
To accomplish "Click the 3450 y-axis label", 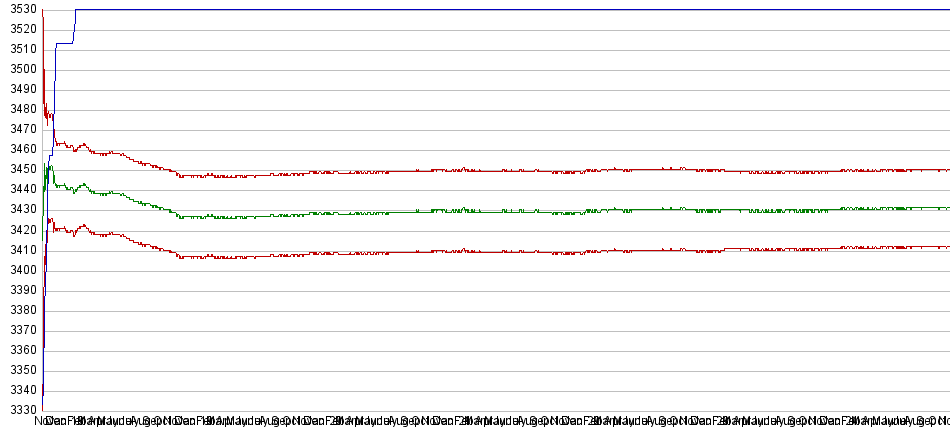I will point(19,169).
